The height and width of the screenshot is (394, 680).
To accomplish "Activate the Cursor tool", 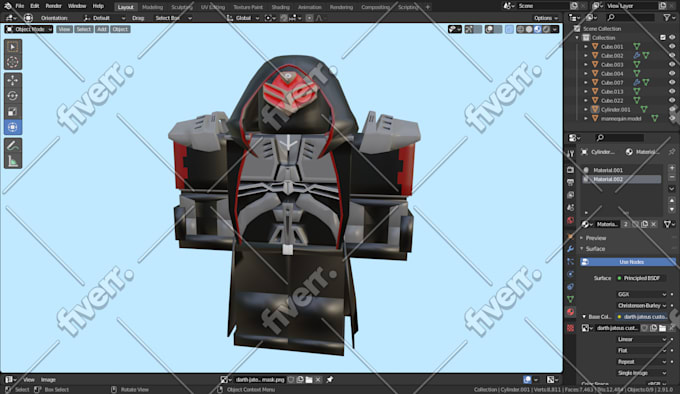I will (x=13, y=62).
